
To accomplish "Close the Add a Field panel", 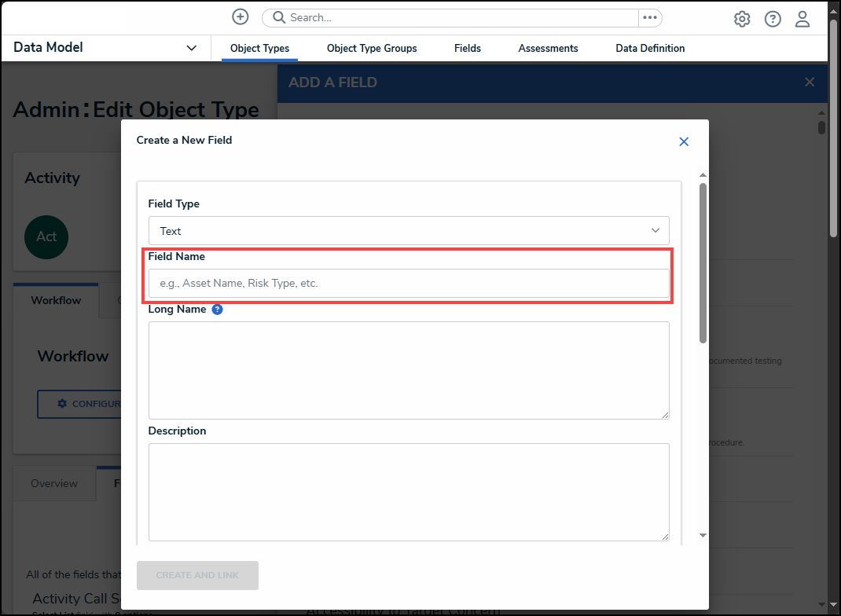I will (810, 82).
